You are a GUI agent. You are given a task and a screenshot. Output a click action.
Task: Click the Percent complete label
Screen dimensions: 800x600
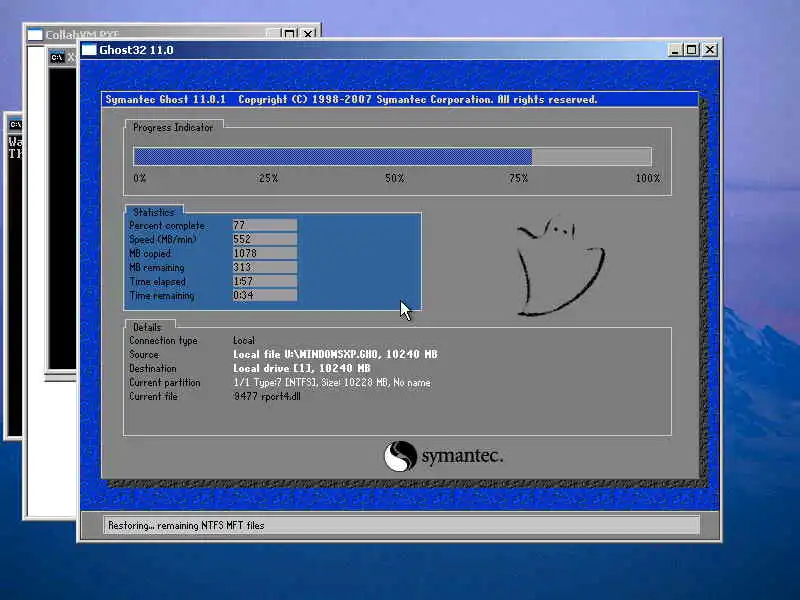pyautogui.click(x=167, y=226)
